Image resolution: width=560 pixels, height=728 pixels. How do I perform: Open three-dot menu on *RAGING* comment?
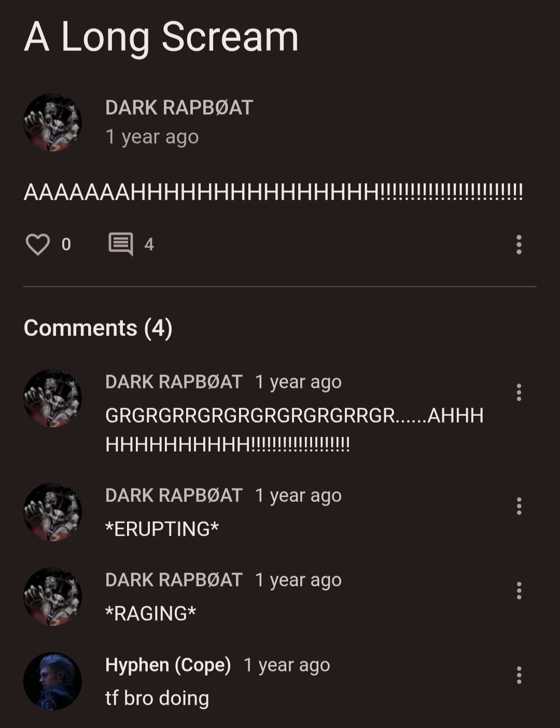click(519, 591)
